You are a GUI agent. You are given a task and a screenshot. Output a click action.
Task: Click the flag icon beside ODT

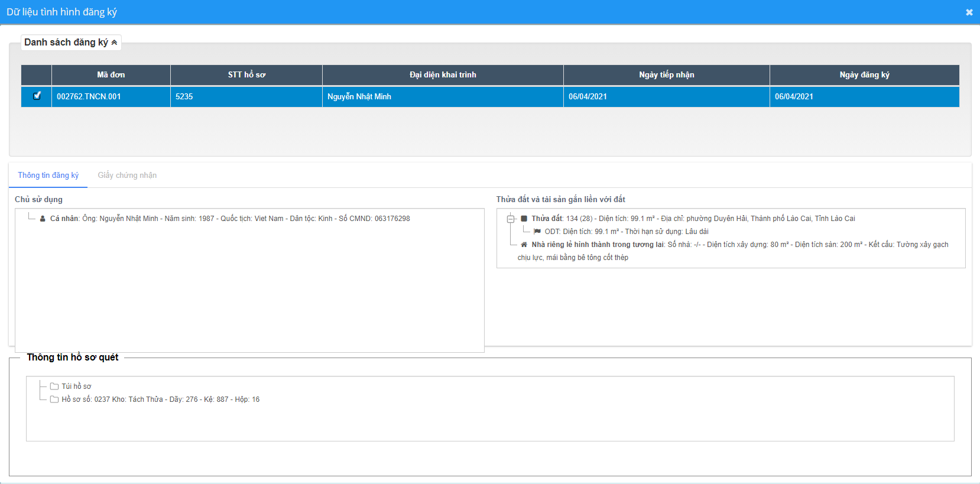coord(537,232)
